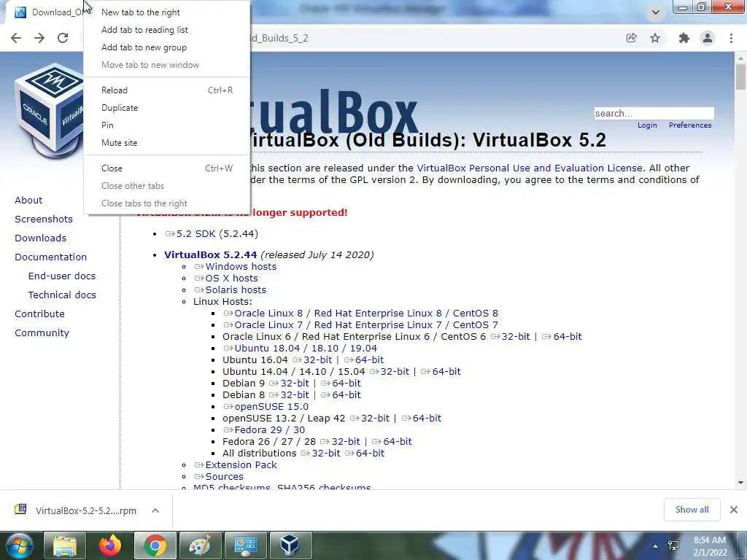Click the page vertical scrollbar thumb
747x560 pixels.
(x=740, y=76)
